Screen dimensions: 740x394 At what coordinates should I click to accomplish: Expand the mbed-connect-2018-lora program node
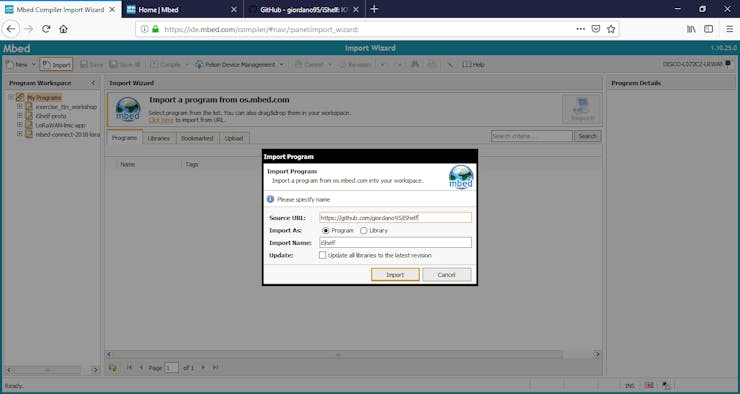click(19, 134)
